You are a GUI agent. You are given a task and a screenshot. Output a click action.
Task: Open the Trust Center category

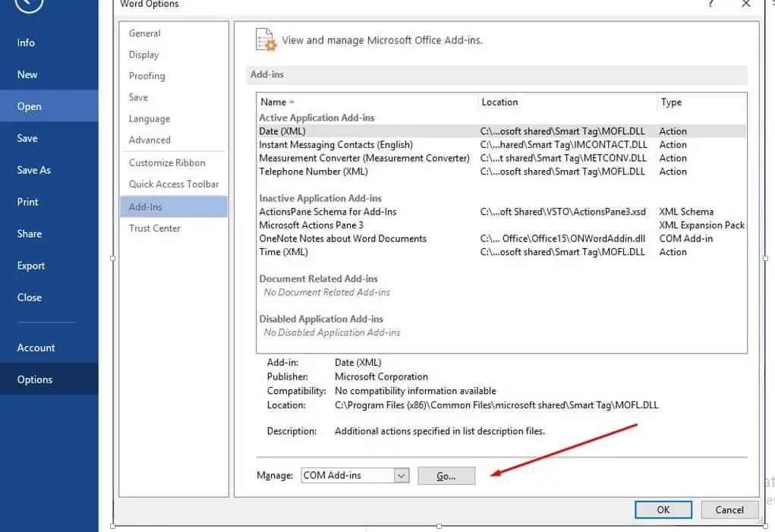click(x=174, y=228)
